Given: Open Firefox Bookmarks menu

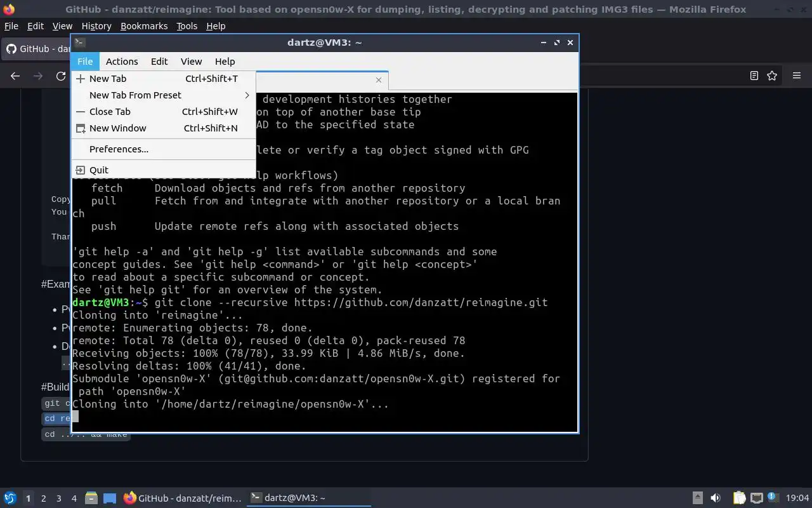Looking at the screenshot, I should pos(144,26).
